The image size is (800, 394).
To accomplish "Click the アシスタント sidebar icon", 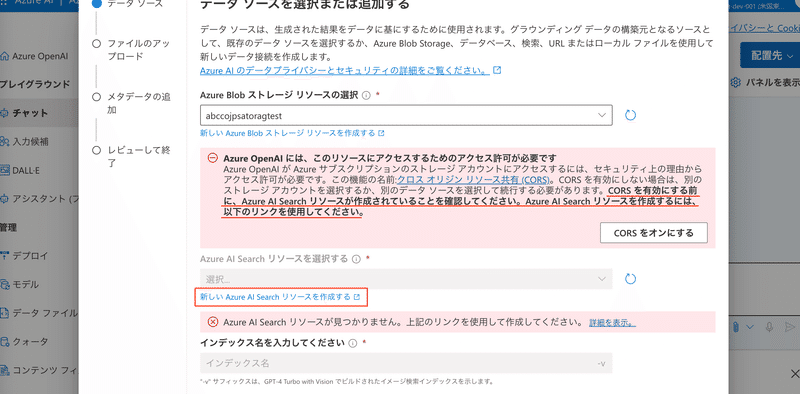I will click(x=5, y=198).
